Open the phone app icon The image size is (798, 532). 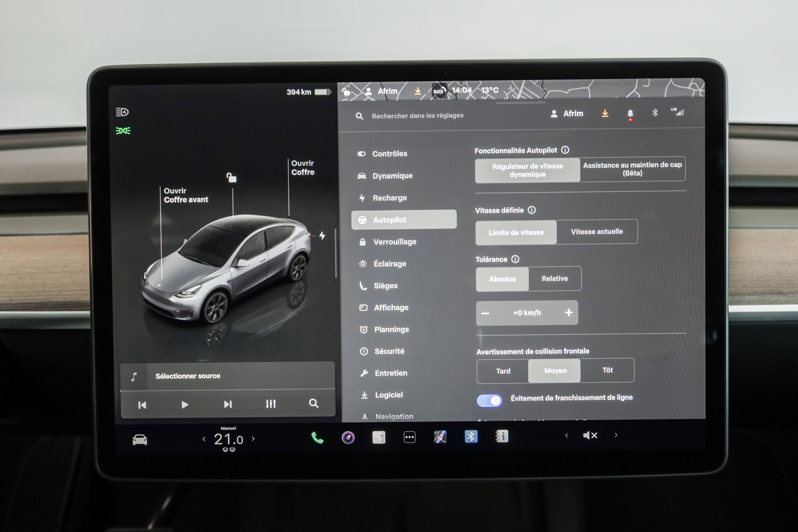(x=317, y=438)
